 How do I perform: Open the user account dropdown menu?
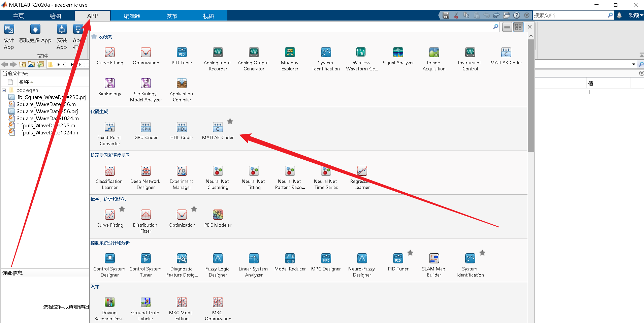pos(636,15)
